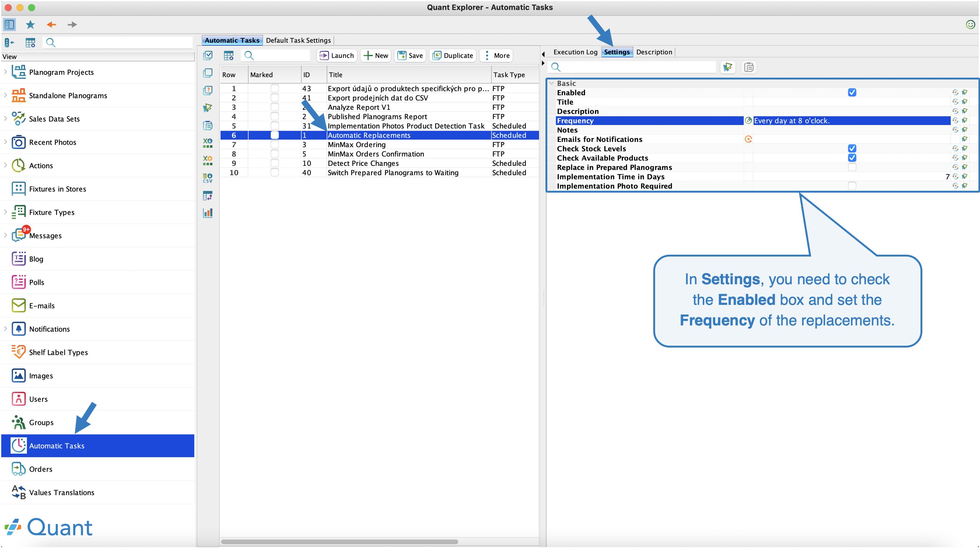Click the Excel export settings icon

click(208, 160)
